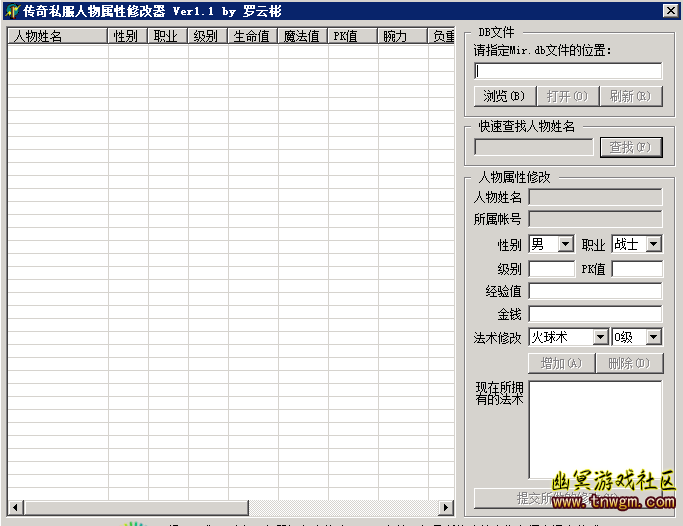Click the 经验值 experience input field
This screenshot has height=526, width=683.
(595, 291)
